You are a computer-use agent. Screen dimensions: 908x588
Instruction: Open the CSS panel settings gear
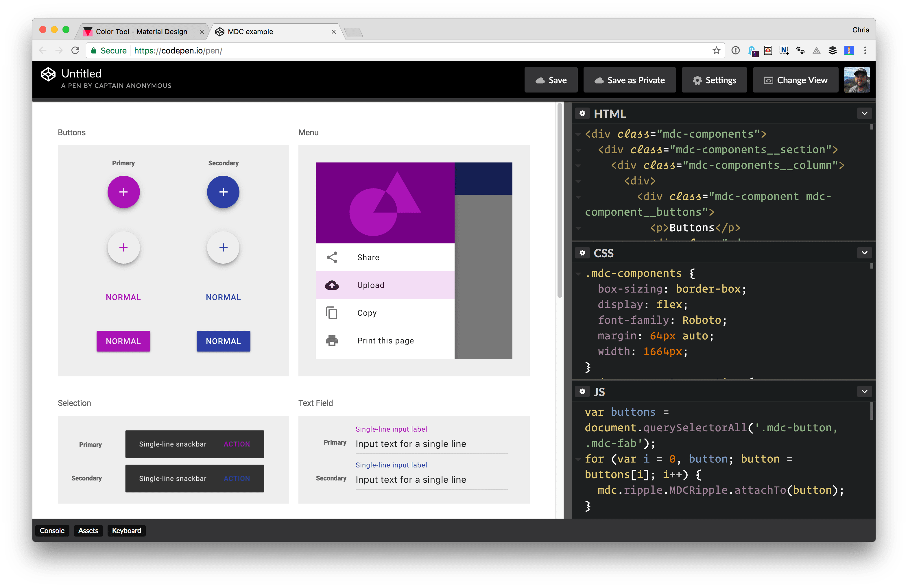[582, 253]
